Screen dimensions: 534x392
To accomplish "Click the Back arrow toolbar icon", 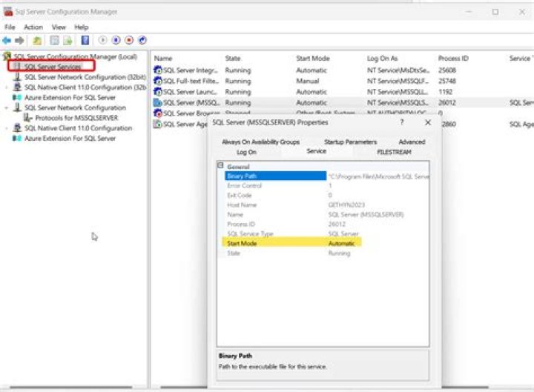I will pyautogui.click(x=7, y=41).
